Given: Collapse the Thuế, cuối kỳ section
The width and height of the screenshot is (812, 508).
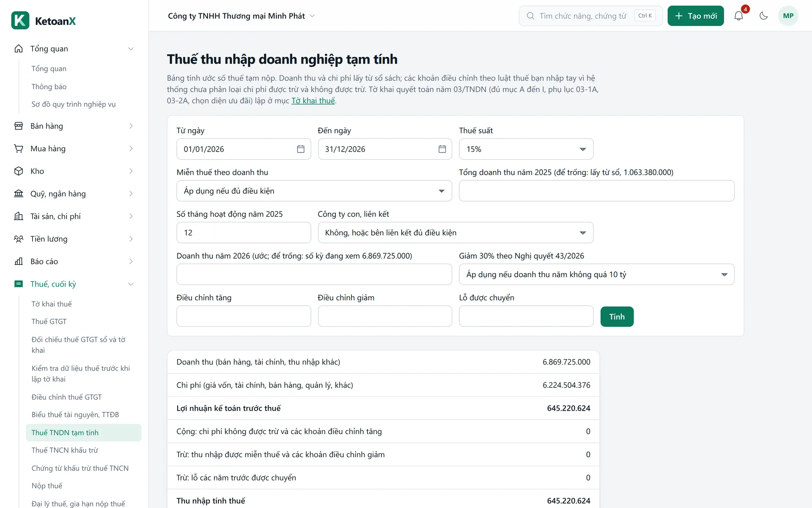Looking at the screenshot, I should coord(131,284).
